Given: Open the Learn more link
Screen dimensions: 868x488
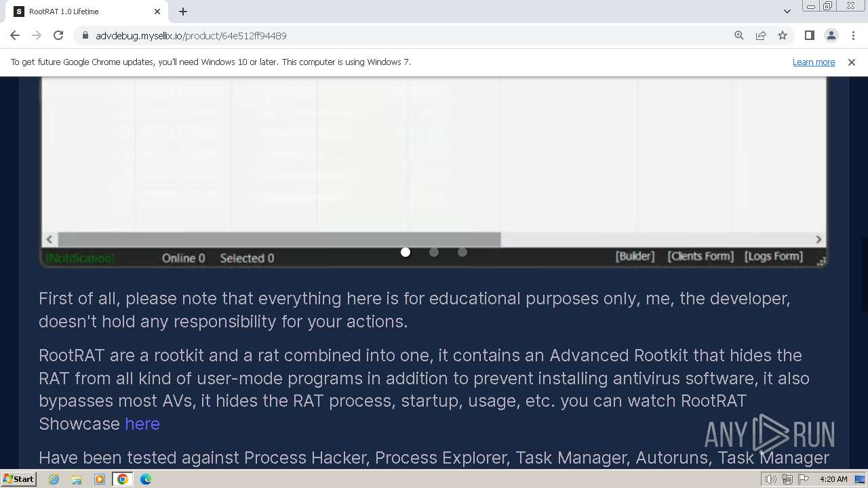Looking at the screenshot, I should tap(814, 62).
